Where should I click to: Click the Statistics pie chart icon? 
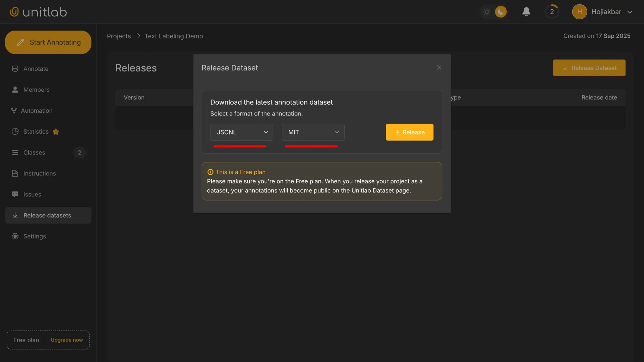point(15,132)
